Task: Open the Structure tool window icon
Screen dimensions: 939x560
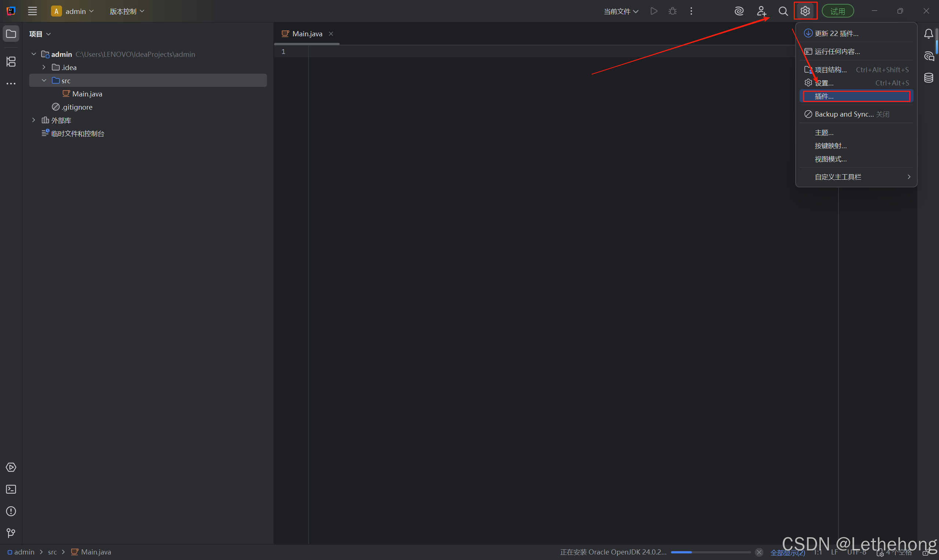Action: [x=11, y=62]
